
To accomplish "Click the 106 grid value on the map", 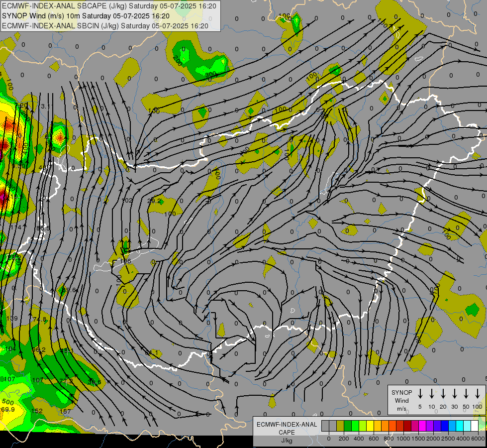I will click(x=125, y=261).
